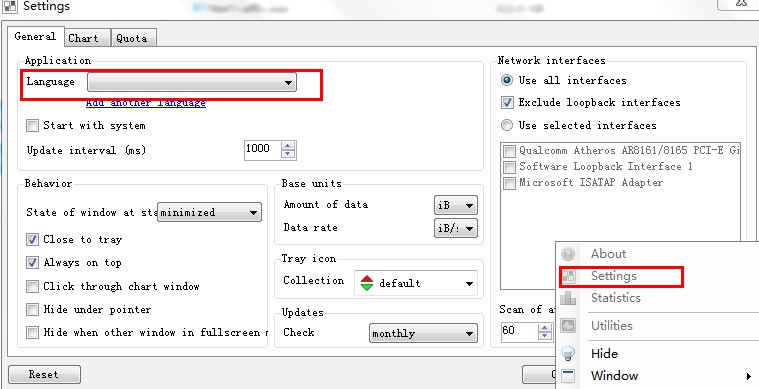Uncheck Always on top
This screenshot has height=389, width=759.
(32, 263)
